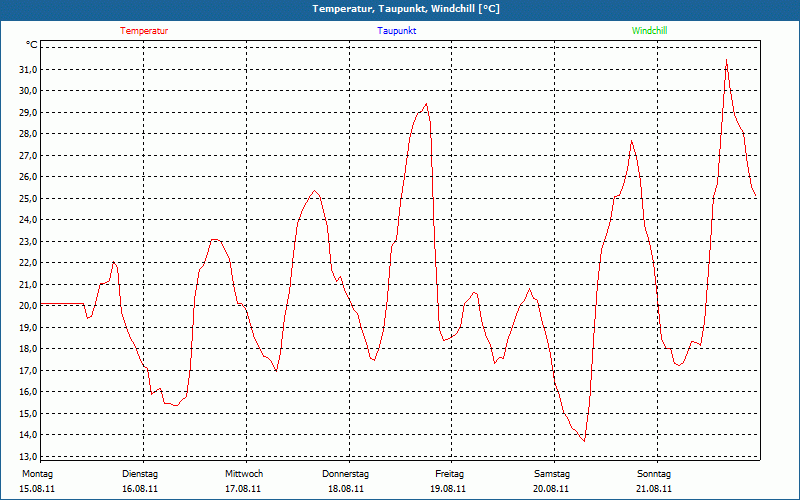This screenshot has width=800, height=500.
Task: Click the Mittwoch day label
Action: click(244, 474)
